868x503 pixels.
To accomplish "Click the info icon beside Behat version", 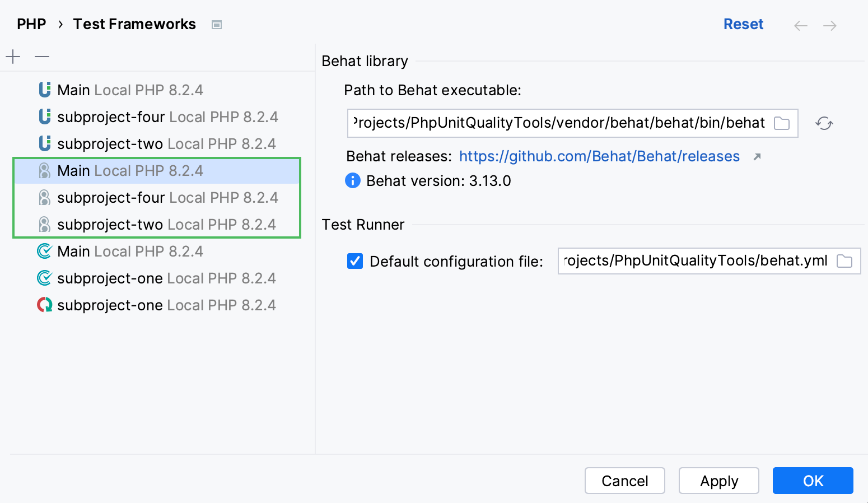I will (x=353, y=180).
